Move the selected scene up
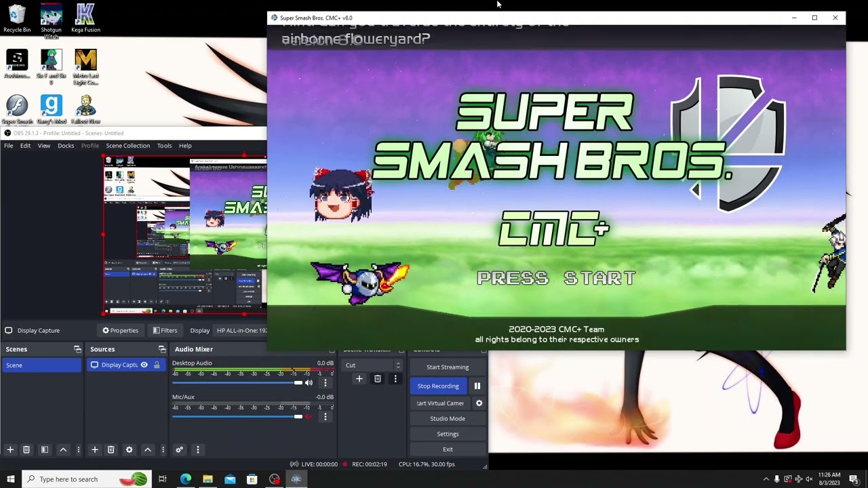 pyautogui.click(x=63, y=449)
